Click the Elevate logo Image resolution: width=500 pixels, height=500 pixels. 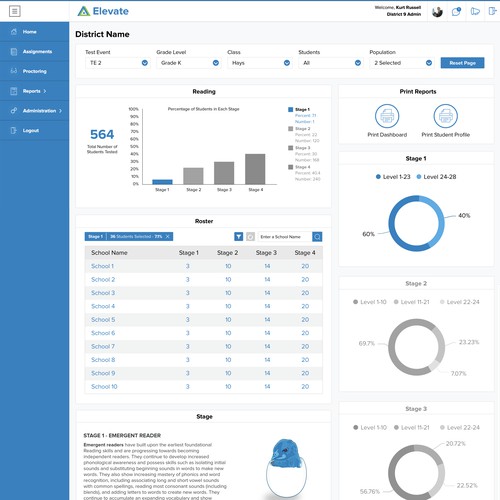[x=103, y=11]
